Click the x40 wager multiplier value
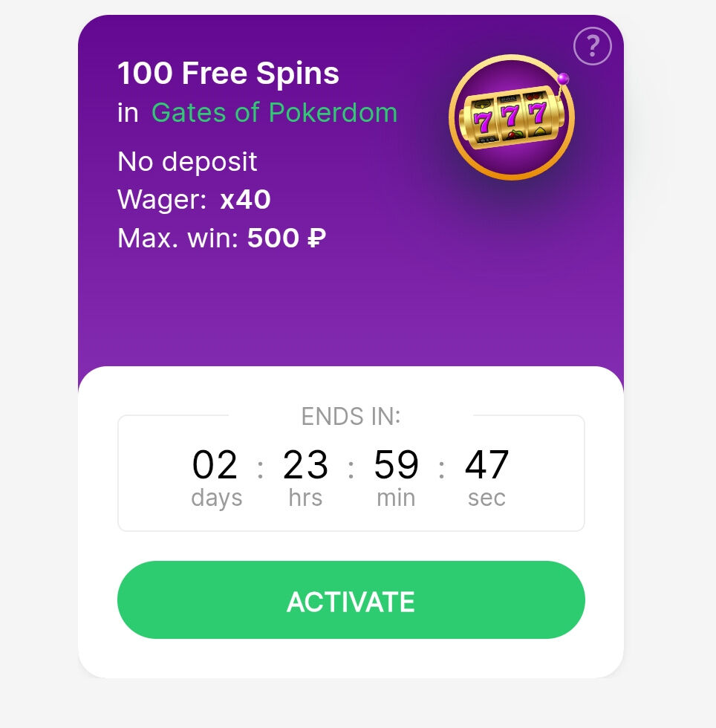 [x=245, y=200]
